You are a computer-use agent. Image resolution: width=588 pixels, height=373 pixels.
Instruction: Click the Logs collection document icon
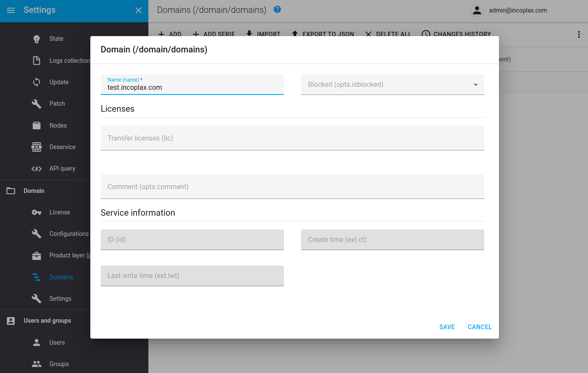coord(37,61)
